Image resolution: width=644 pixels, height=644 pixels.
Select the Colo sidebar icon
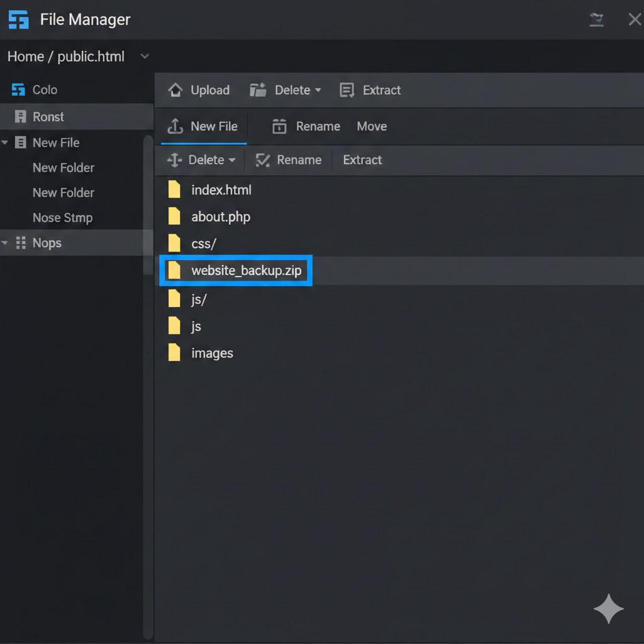point(19,90)
